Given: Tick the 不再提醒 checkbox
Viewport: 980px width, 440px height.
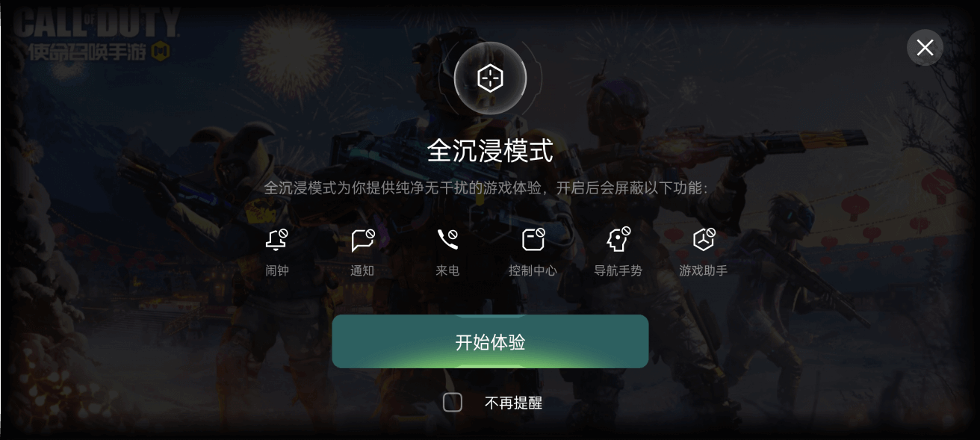Looking at the screenshot, I should click(453, 403).
